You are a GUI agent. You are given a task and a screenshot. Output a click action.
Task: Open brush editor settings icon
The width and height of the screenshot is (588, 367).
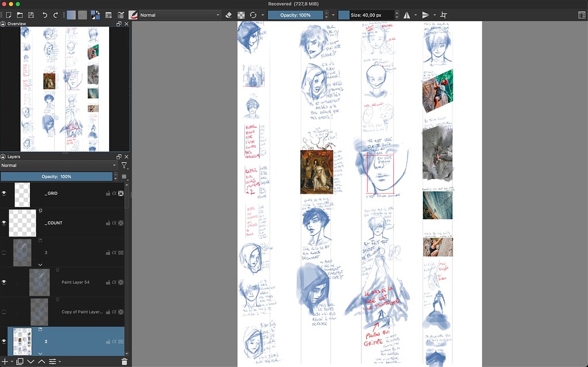[109, 15]
